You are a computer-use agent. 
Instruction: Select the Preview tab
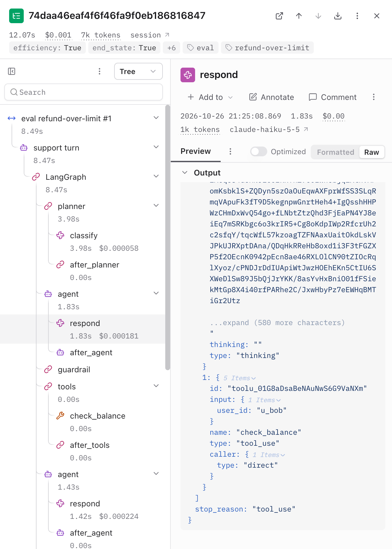click(x=196, y=151)
